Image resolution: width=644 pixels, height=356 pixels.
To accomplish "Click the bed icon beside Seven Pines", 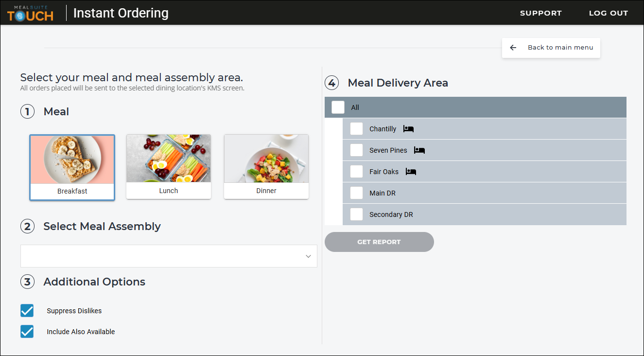I will 419,150.
